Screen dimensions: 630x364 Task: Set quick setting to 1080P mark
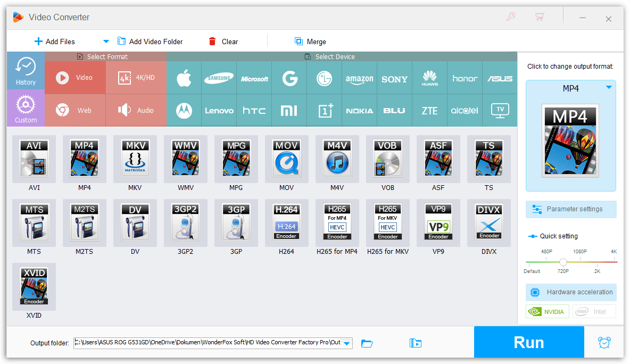coord(580,252)
